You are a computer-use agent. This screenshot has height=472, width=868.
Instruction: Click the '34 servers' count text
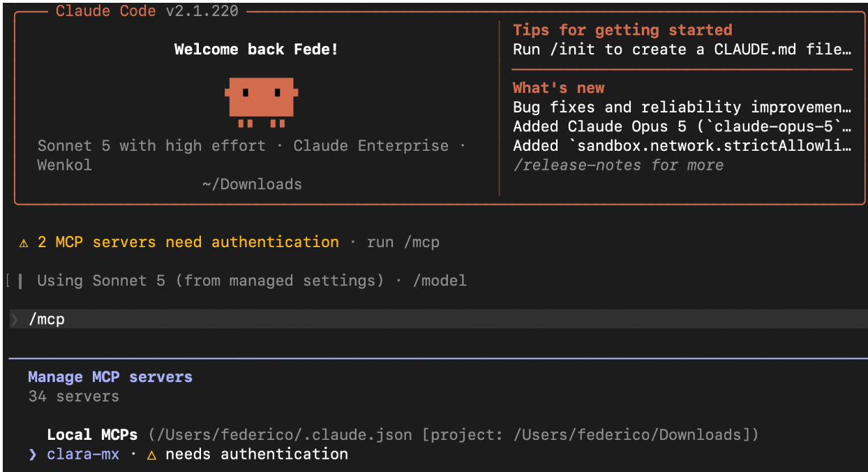74,397
